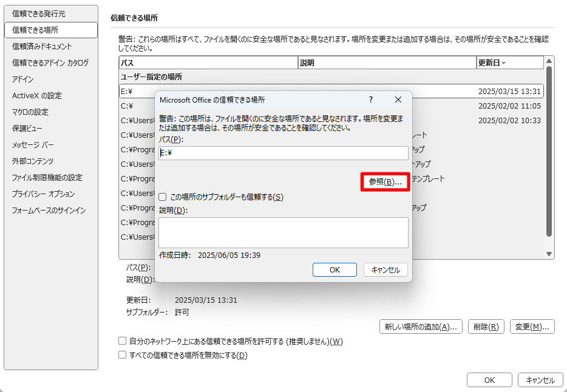Viewport: 567px width, 392px height.
Task: Sort the list by パス column header
Action: coord(209,63)
